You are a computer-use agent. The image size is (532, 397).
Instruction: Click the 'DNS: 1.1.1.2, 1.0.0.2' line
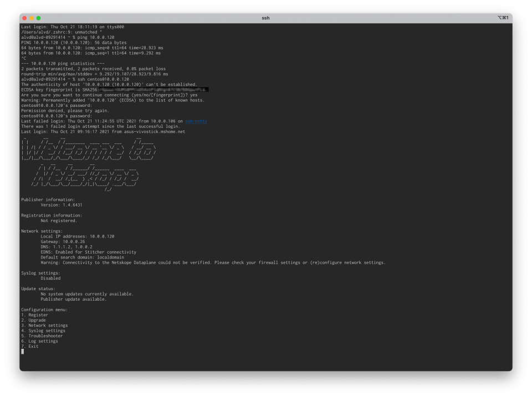[x=66, y=247]
